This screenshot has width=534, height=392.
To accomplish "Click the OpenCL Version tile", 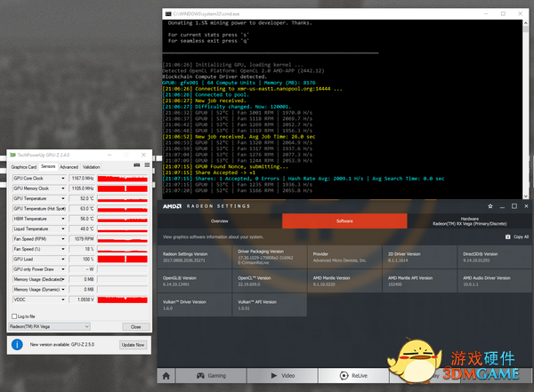I will (x=270, y=281).
